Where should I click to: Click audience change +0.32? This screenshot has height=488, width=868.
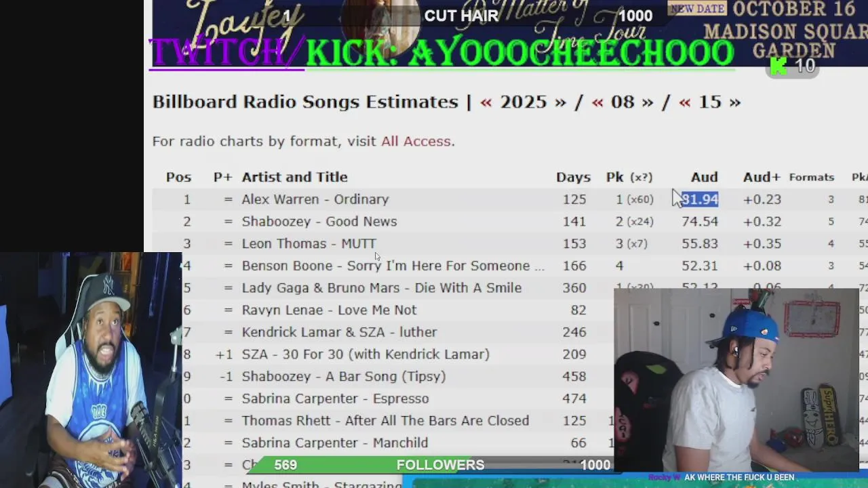pyautogui.click(x=762, y=221)
